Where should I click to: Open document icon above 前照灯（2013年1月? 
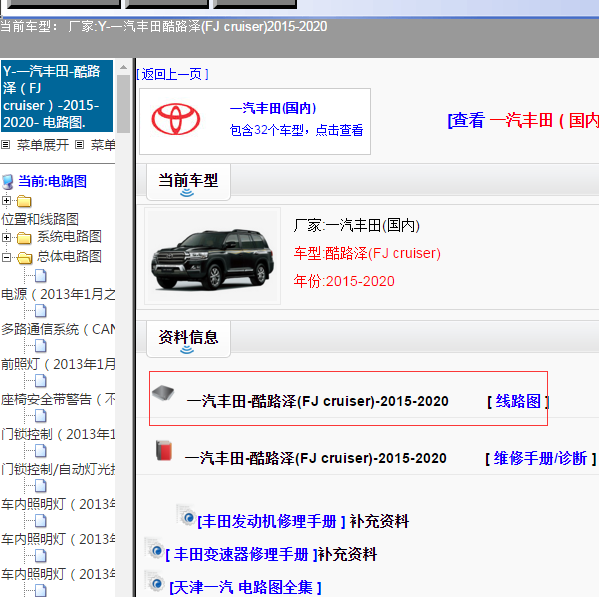point(40,346)
